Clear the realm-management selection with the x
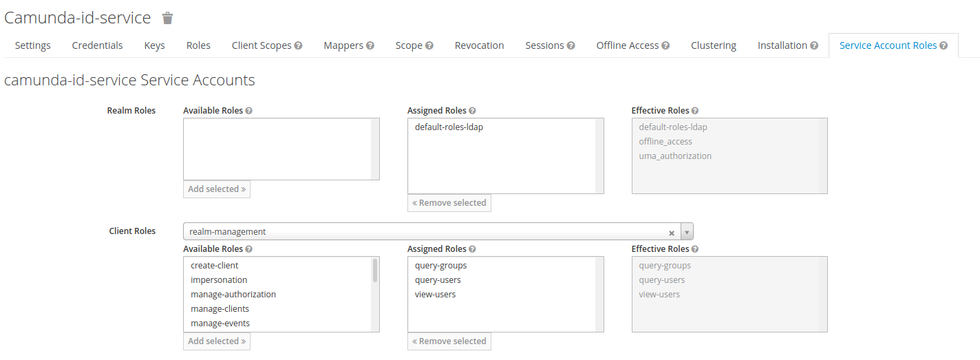 point(672,233)
